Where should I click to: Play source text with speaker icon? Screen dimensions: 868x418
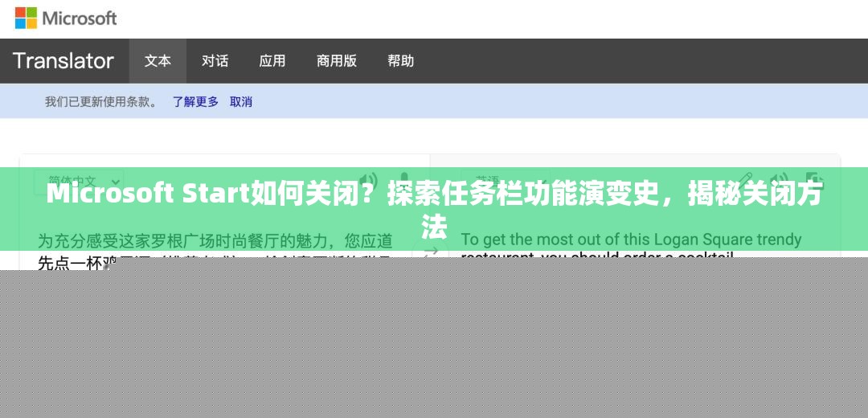(367, 181)
